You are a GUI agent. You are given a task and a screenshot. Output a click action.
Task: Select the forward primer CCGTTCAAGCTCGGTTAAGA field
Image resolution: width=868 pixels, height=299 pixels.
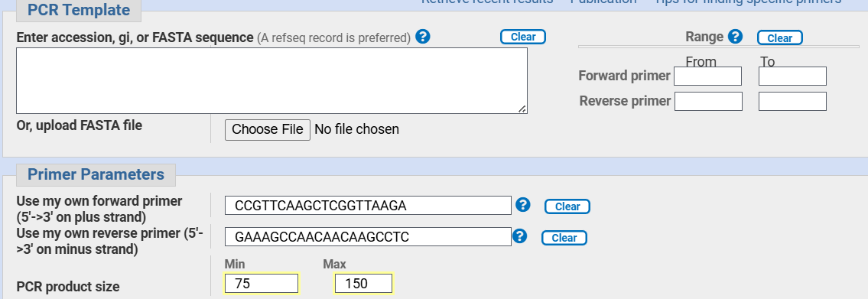(368, 206)
